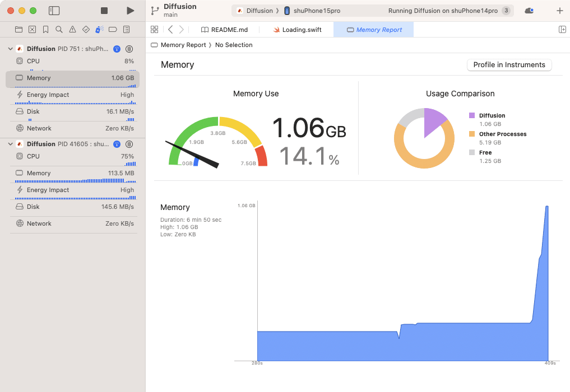Show the 3 issues badge

pos(506,11)
